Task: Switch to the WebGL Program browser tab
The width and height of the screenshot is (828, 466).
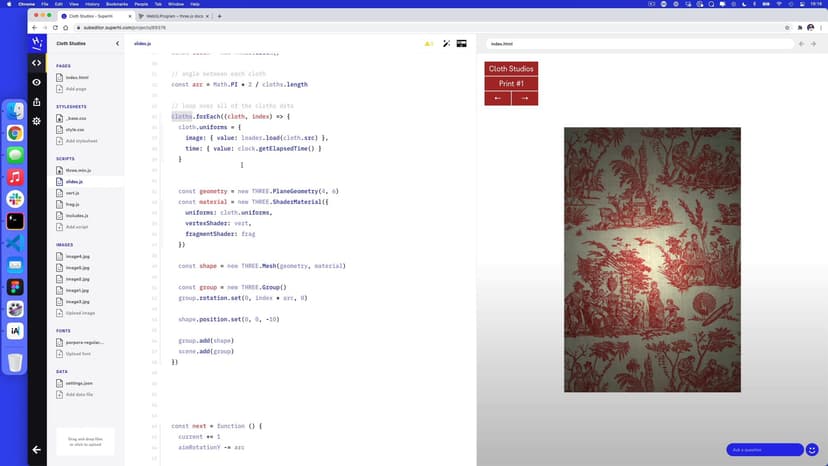Action: coord(174,16)
